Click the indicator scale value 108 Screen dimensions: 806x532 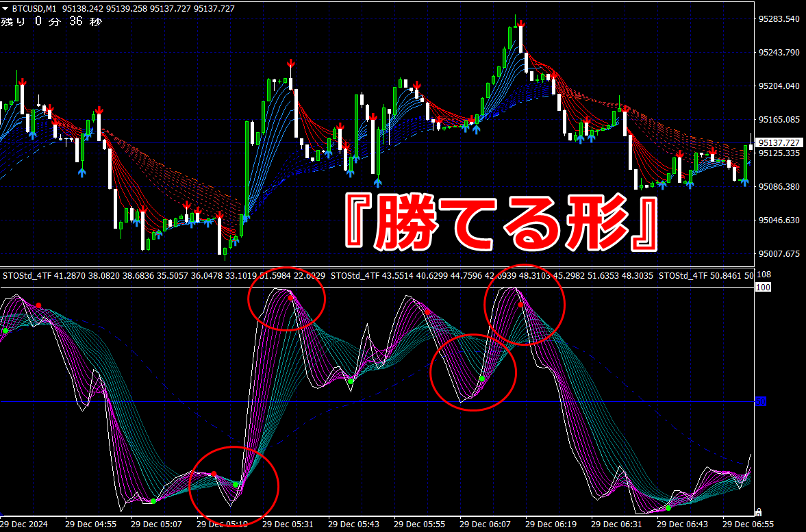point(764,275)
